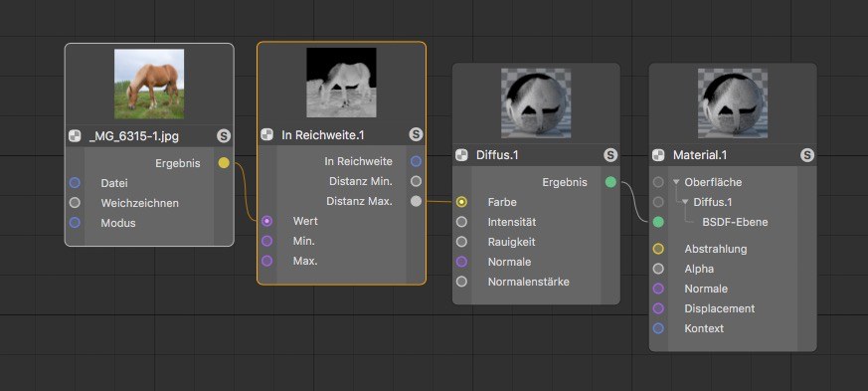The height and width of the screenshot is (391, 868).
Task: Click the green Ergebnis output port of Diffus.1
Action: [610, 182]
